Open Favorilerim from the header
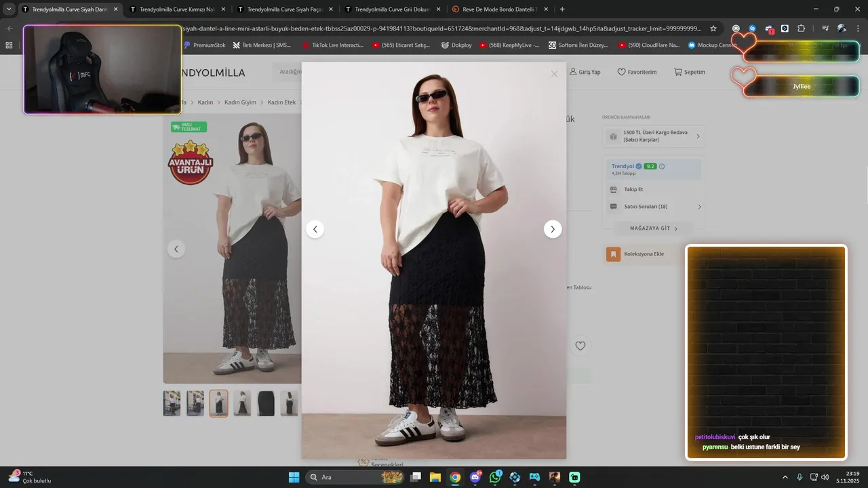Image resolution: width=868 pixels, height=488 pixels. pos(637,72)
